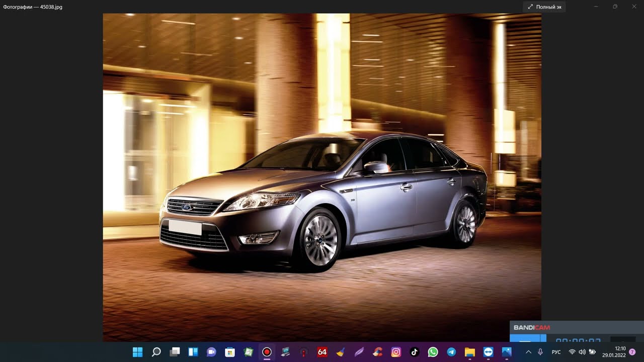Click window title Фотографии — 45038.jpg

(33, 7)
